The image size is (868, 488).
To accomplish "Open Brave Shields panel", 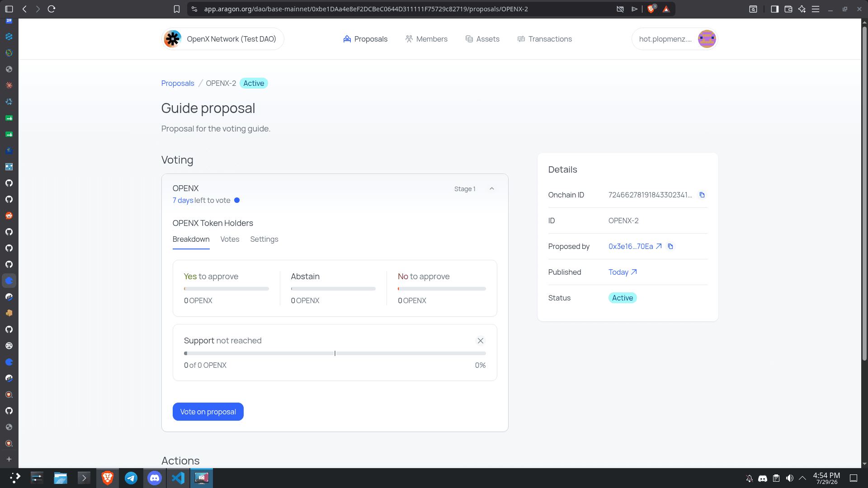I will [651, 9].
